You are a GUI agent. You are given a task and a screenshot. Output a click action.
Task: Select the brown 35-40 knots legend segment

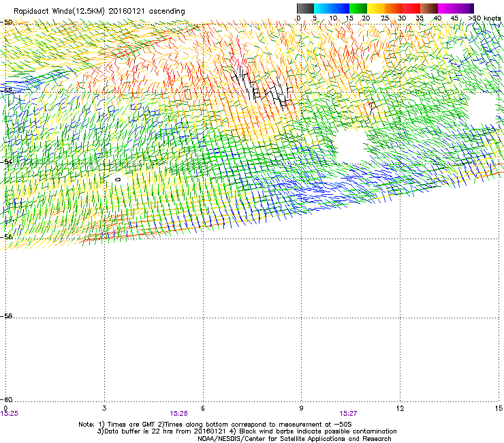[429, 8]
